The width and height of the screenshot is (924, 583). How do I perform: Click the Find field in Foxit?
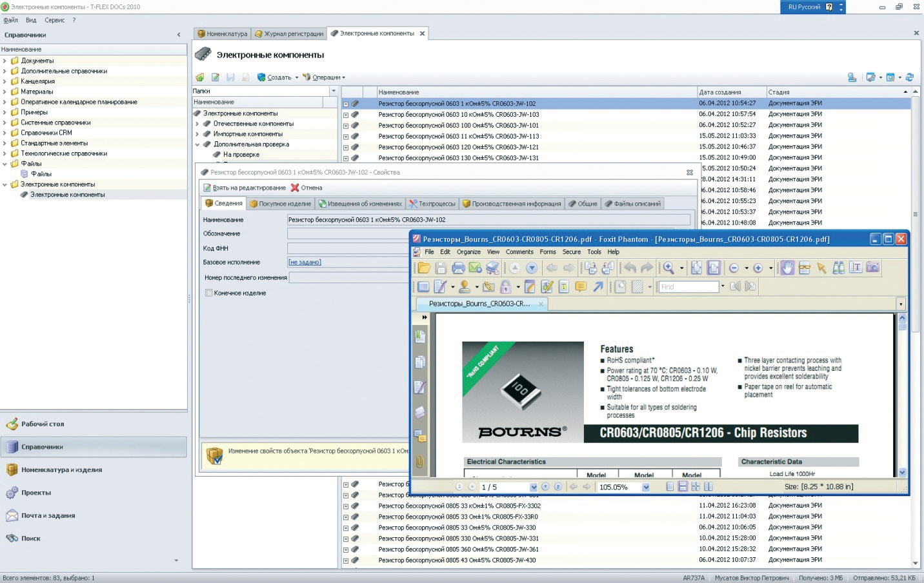click(x=688, y=287)
